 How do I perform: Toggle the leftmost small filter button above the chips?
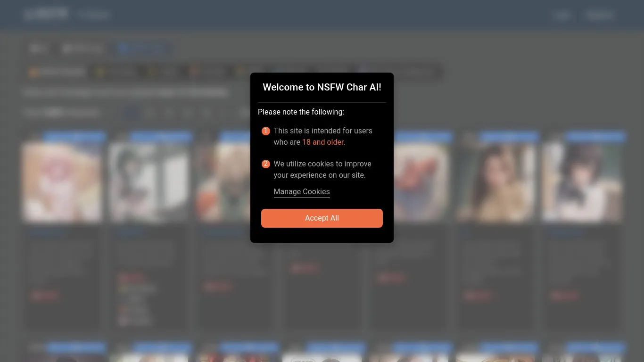(39, 49)
